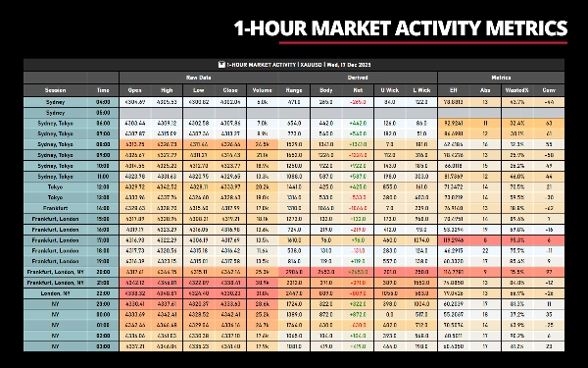This screenshot has height=368, width=588.
Task: Click the 655.0 U Wick cell at 12:00
Action: (390, 187)
